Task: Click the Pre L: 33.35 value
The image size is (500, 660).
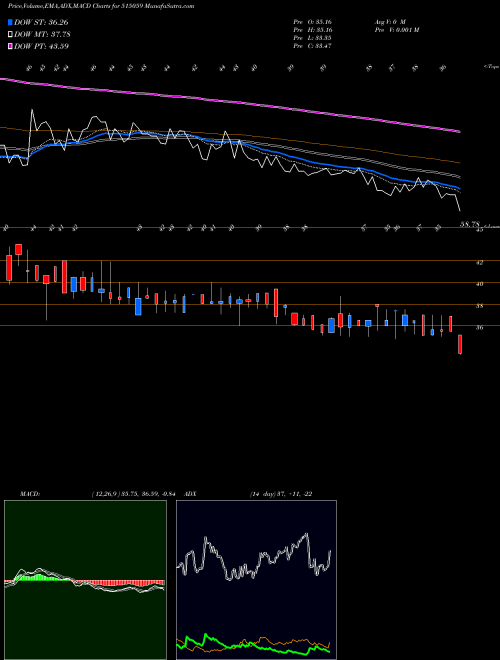Action: [312, 38]
